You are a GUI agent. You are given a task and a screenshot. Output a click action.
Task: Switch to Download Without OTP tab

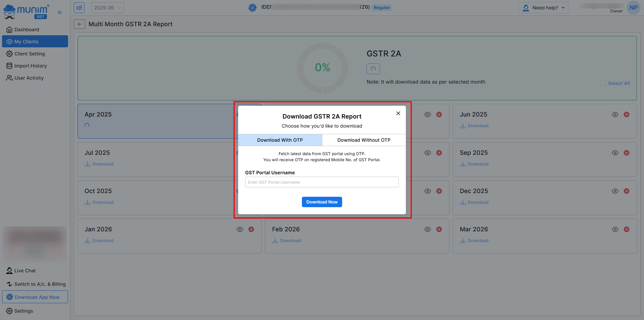pyautogui.click(x=364, y=140)
